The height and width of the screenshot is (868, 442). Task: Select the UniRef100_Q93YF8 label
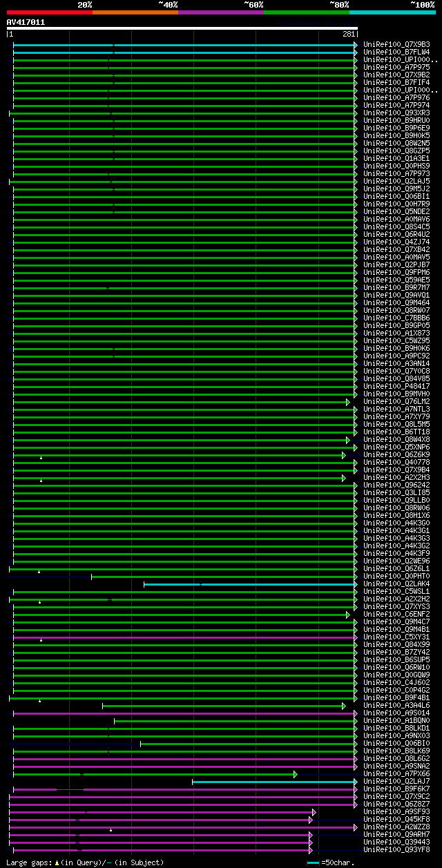(396, 850)
